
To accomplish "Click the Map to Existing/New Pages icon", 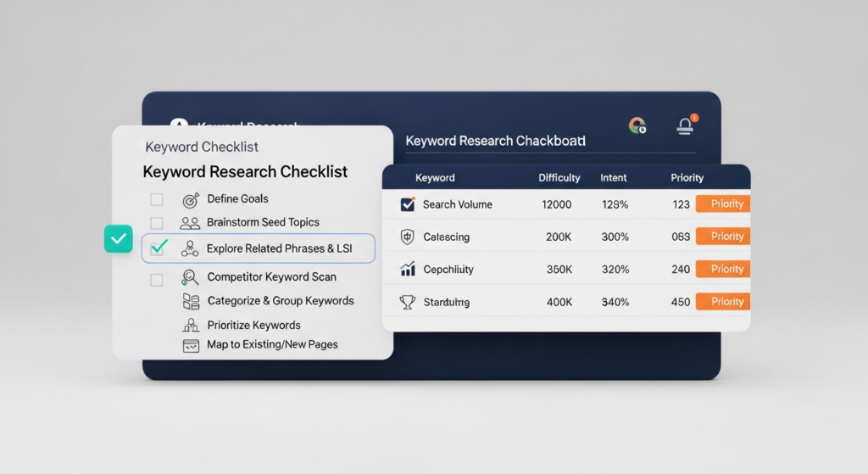I will pyautogui.click(x=191, y=345).
